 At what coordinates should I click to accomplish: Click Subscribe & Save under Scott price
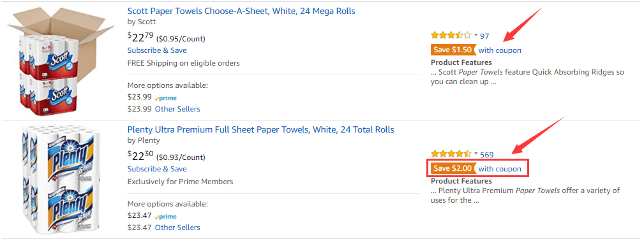click(x=157, y=50)
